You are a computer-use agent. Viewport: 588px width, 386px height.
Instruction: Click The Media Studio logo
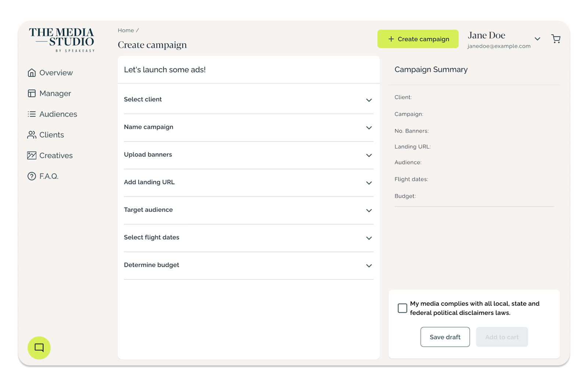pos(62,40)
